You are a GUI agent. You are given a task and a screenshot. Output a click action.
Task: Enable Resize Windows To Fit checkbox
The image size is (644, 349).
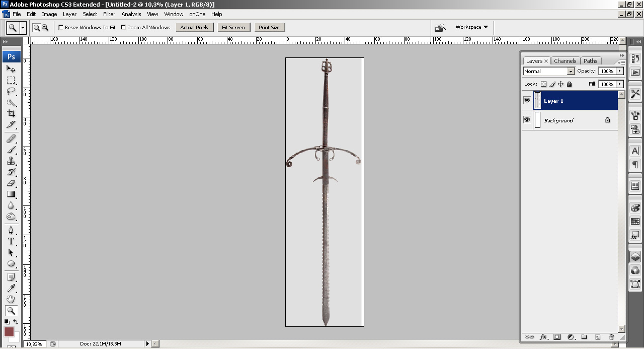[61, 28]
